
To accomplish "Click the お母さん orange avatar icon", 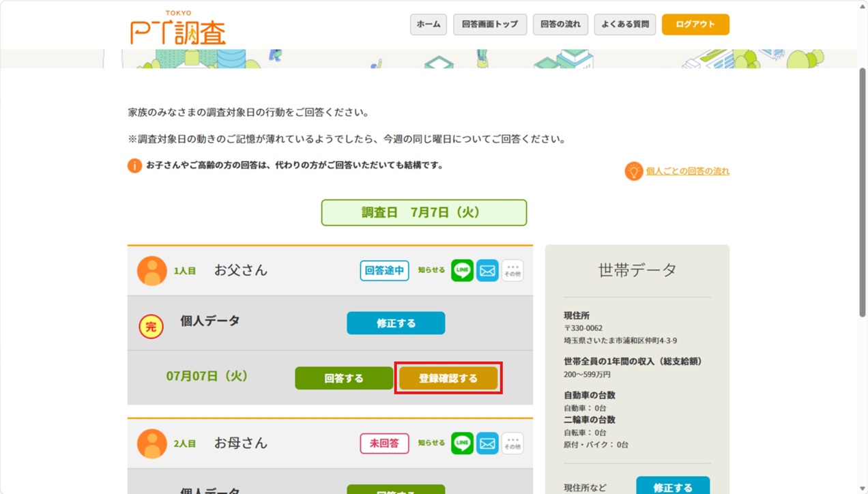I will point(151,444).
